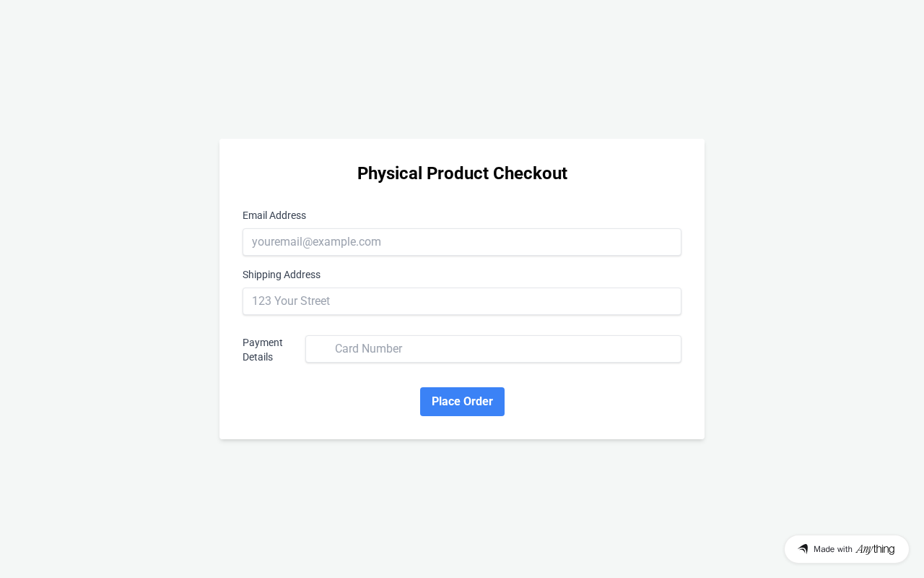Viewport: 924px width, 578px height.
Task: Open the Made with Anything badge
Action: pyautogui.click(x=846, y=549)
